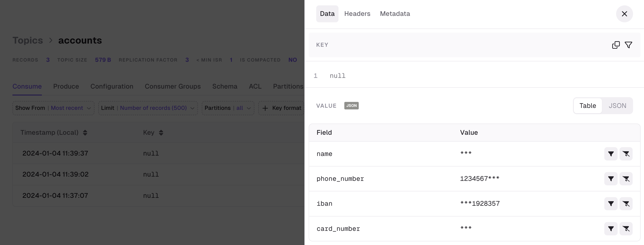Click the 579 B topic size value
644x245 pixels.
[x=103, y=60]
